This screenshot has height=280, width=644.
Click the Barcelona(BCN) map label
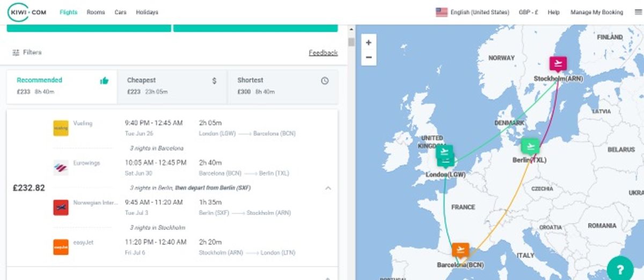pos(460,265)
